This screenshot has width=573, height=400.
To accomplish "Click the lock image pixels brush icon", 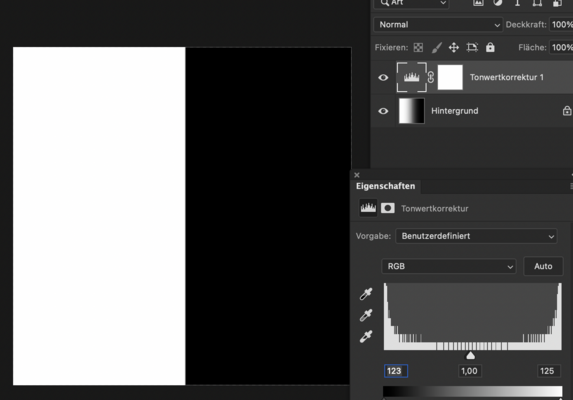I will tap(436, 47).
